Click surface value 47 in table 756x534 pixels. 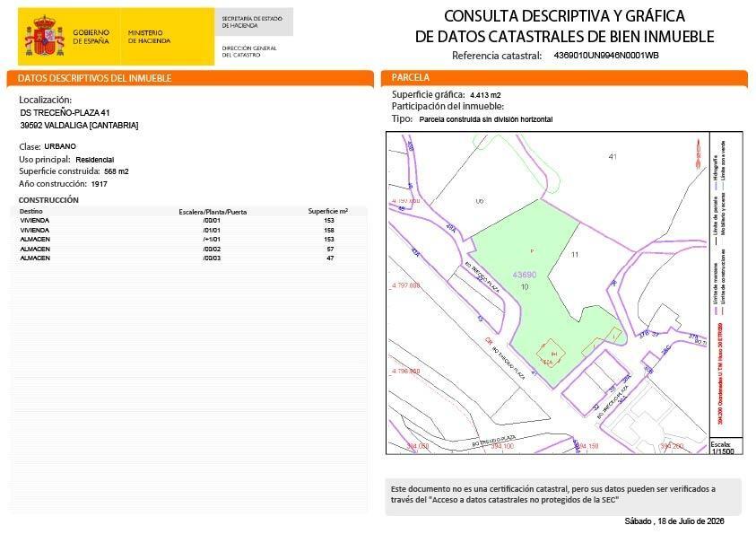tap(330, 258)
